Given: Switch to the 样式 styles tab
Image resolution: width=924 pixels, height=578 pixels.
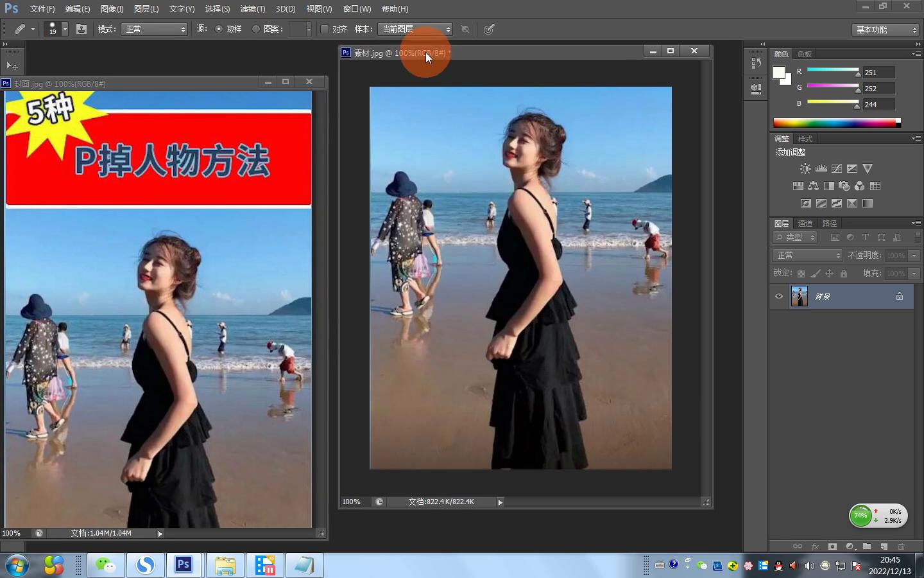Looking at the screenshot, I should click(x=805, y=139).
